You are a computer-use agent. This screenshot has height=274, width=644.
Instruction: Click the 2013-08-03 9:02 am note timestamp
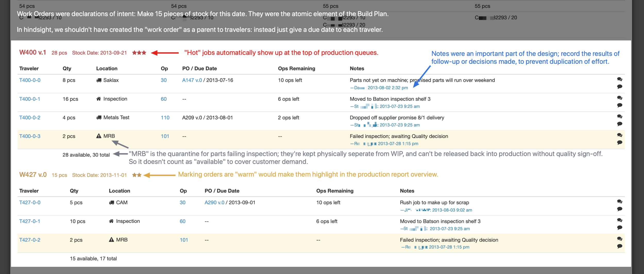[452, 210]
